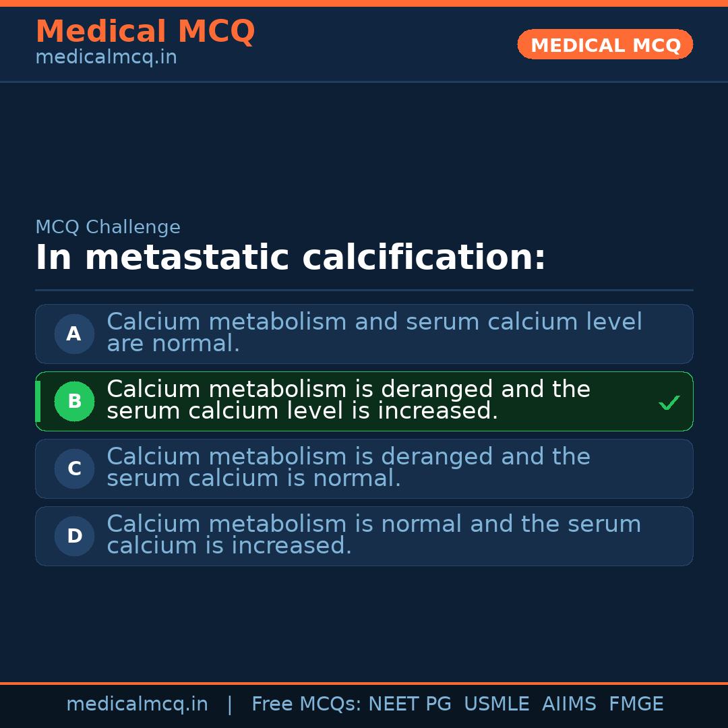This screenshot has width=728, height=728.
Task: Click the green checkmark on option B
Action: coord(669,403)
